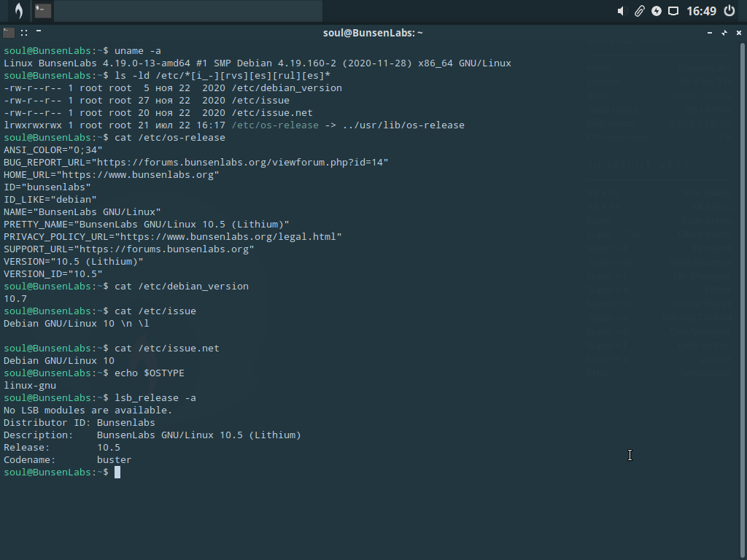
Task: Click the power exit button in the panel
Action: 729,10
